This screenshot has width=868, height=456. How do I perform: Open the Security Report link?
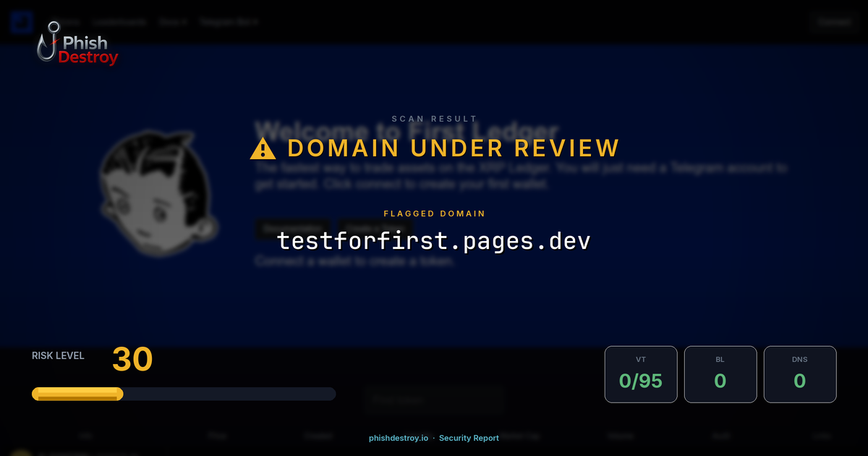pyautogui.click(x=469, y=438)
